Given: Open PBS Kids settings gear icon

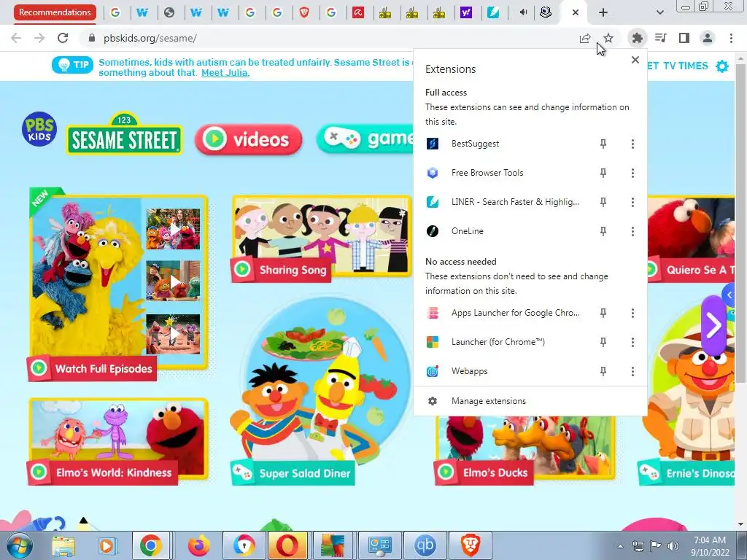Looking at the screenshot, I should click(x=722, y=66).
